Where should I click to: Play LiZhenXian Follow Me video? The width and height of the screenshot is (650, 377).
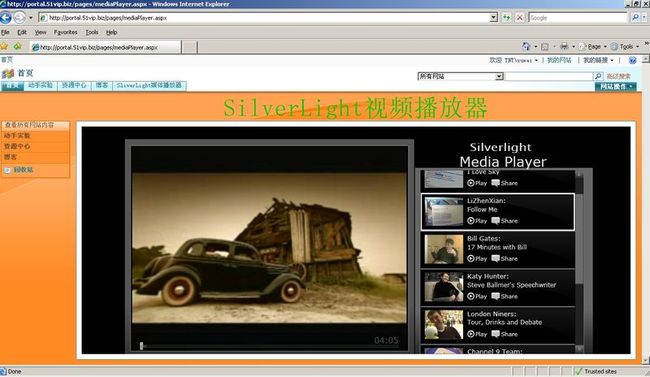pos(477,221)
